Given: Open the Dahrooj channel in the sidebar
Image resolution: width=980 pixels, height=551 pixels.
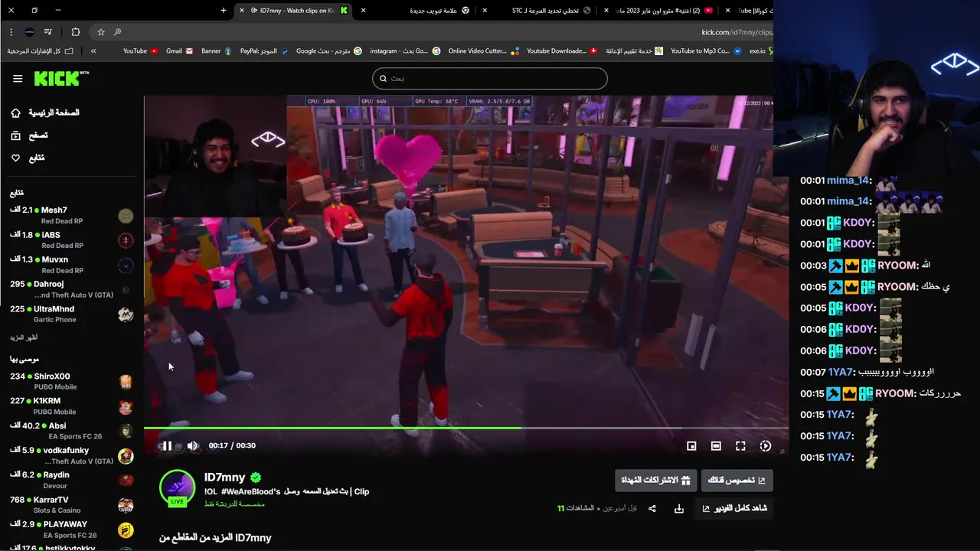Looking at the screenshot, I should point(70,289).
